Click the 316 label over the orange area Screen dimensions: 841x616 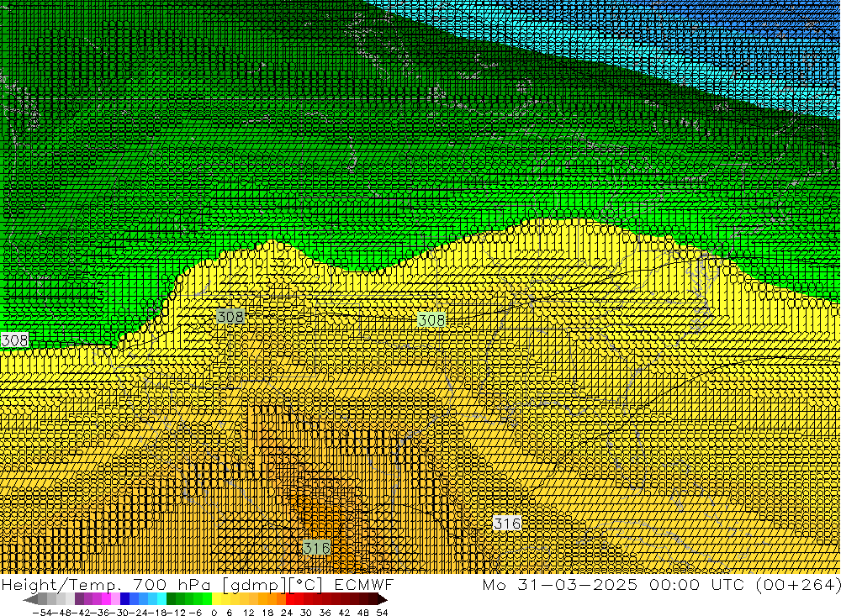pos(316,548)
